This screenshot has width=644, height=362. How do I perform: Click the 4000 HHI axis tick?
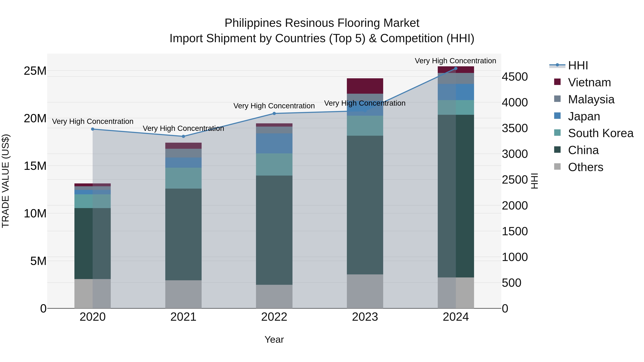[515, 102]
